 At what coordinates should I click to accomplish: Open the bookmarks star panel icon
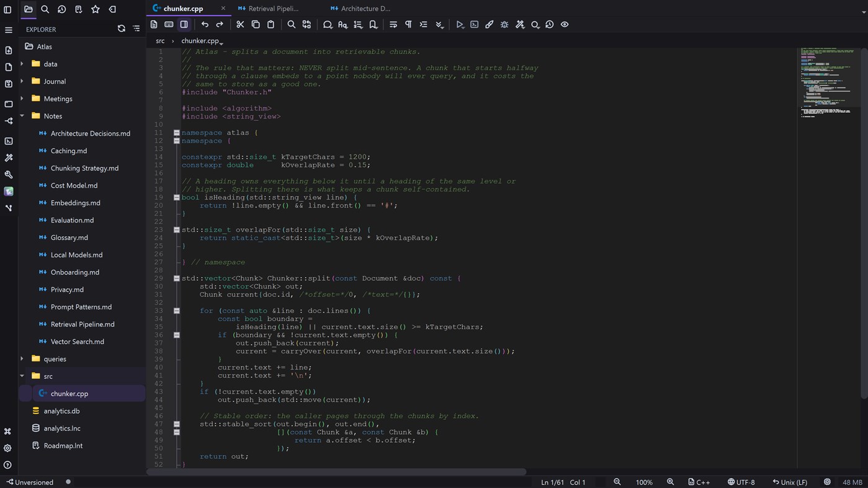(96, 9)
